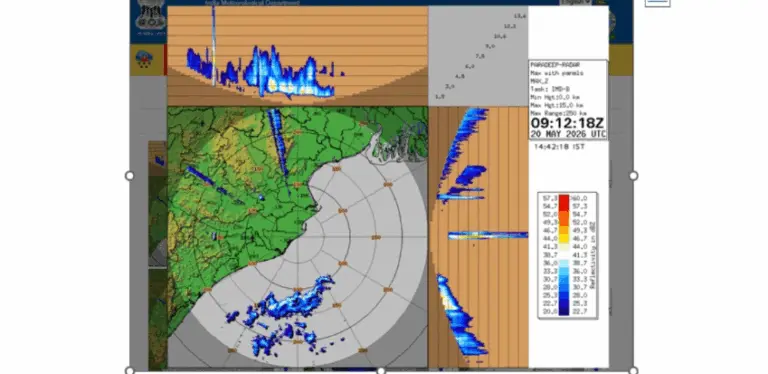Screen dimensions: 768x374
Task: Click the 'Min Hgt:0.0 km' line
Action: pyautogui.click(x=555, y=97)
